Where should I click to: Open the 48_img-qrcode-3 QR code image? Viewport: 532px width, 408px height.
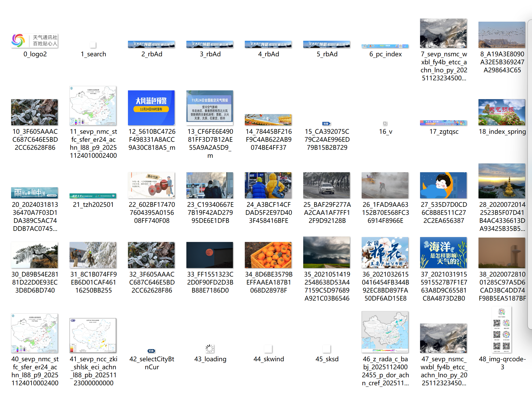point(501,329)
